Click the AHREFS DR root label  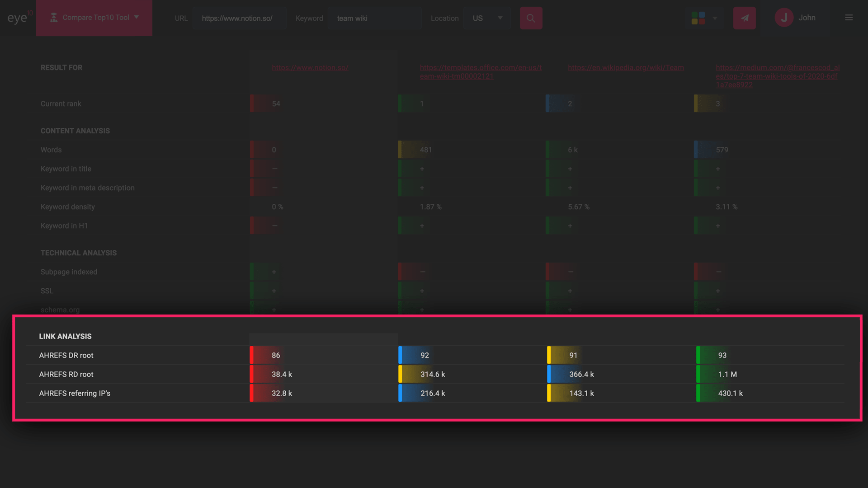(x=66, y=355)
